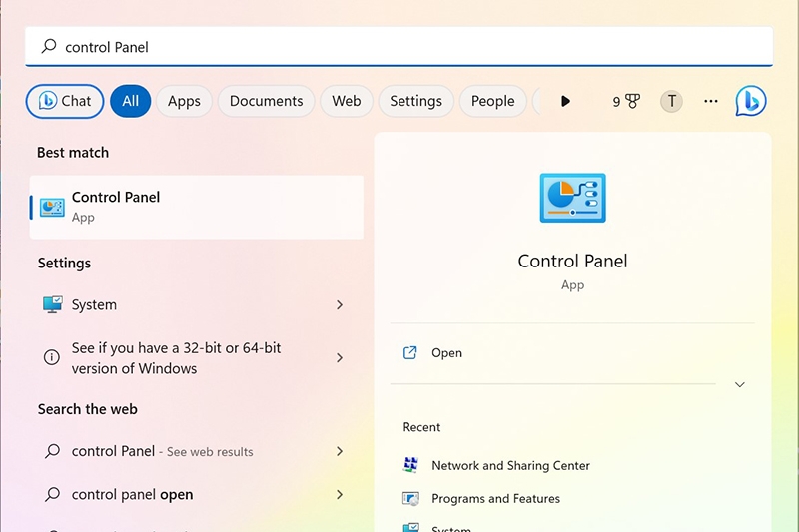Switch to the Web filter tab
The width and height of the screenshot is (799, 532).
346,101
